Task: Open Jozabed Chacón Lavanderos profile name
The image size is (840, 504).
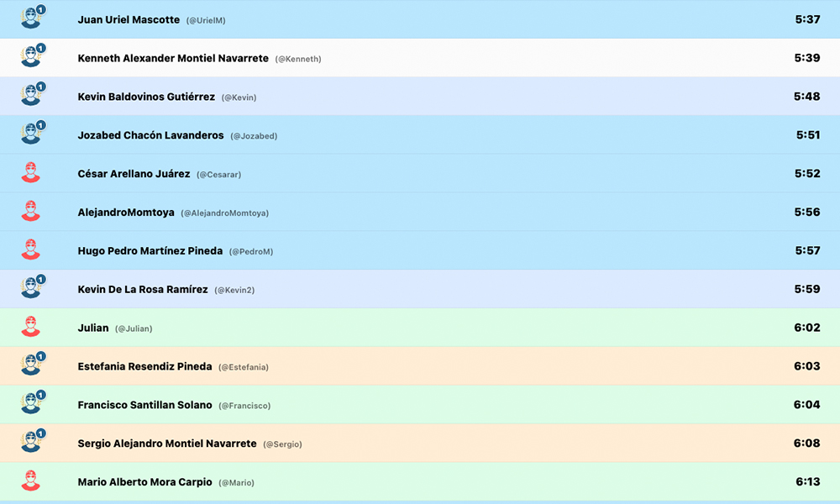Action: (150, 135)
